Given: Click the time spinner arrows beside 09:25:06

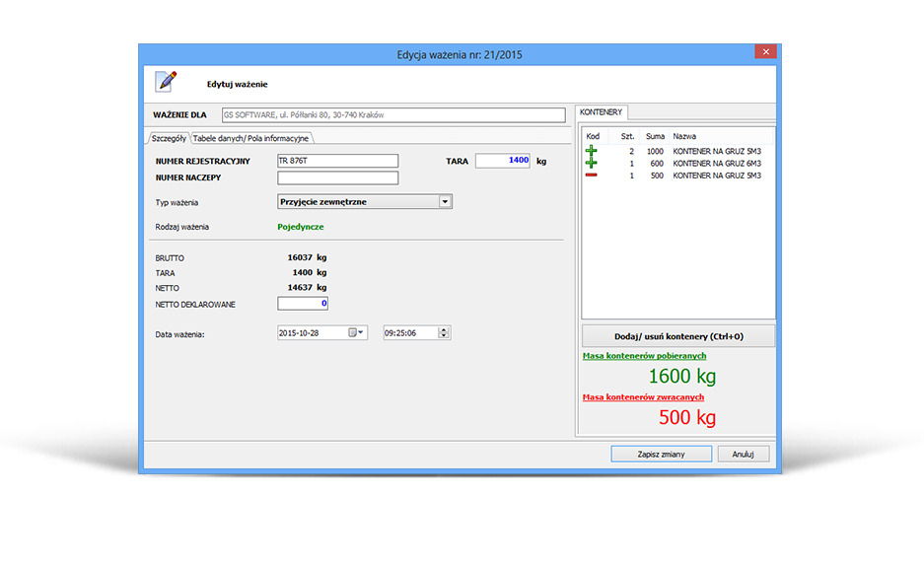Looking at the screenshot, I should pyautogui.click(x=444, y=333).
